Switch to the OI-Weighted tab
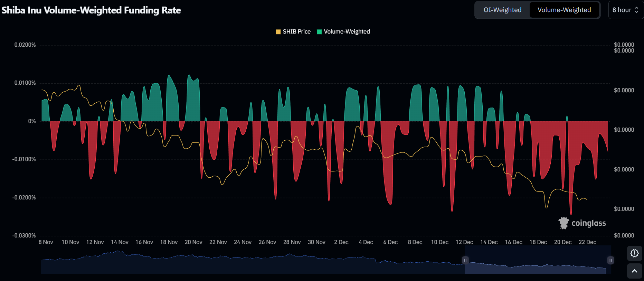 point(502,10)
